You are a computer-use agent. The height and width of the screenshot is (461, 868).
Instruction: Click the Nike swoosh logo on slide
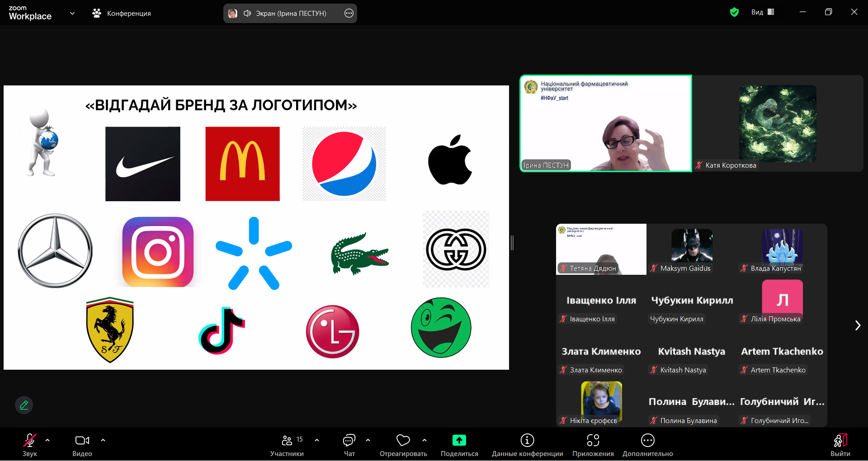pyautogui.click(x=143, y=164)
